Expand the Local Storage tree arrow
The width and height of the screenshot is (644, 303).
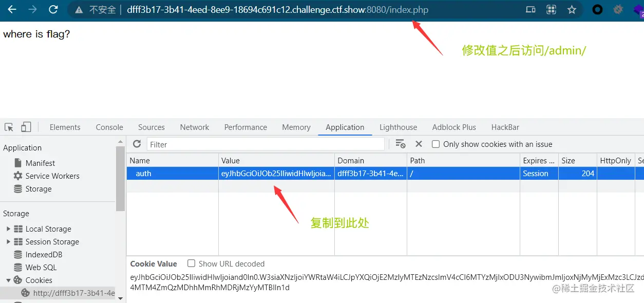pyautogui.click(x=8, y=229)
